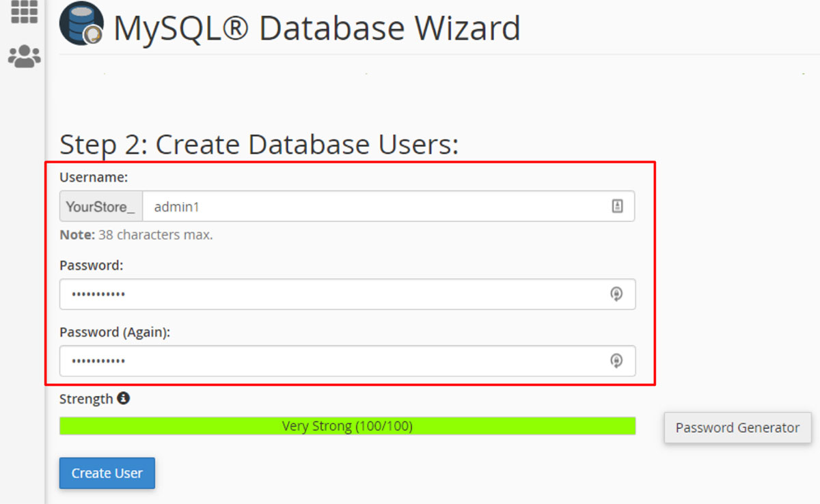Click the Strength label
Viewport: 820px width, 504px height.
86,399
